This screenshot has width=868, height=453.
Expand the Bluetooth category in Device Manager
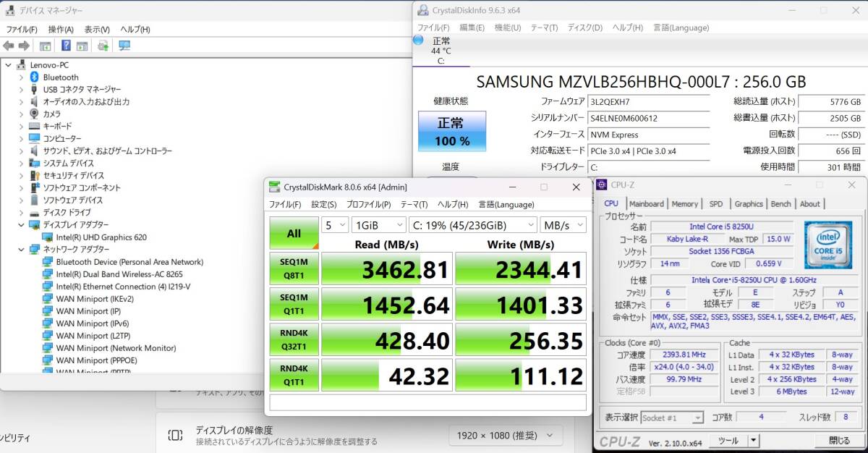(21, 77)
